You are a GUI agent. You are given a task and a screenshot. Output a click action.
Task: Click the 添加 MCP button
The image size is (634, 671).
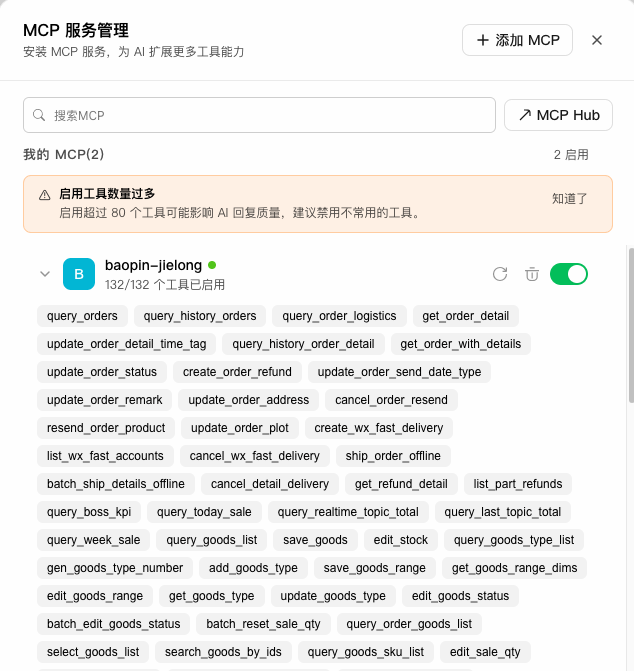click(x=517, y=40)
